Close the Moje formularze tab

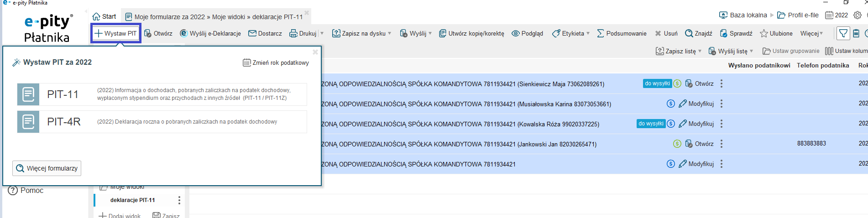coord(307,13)
